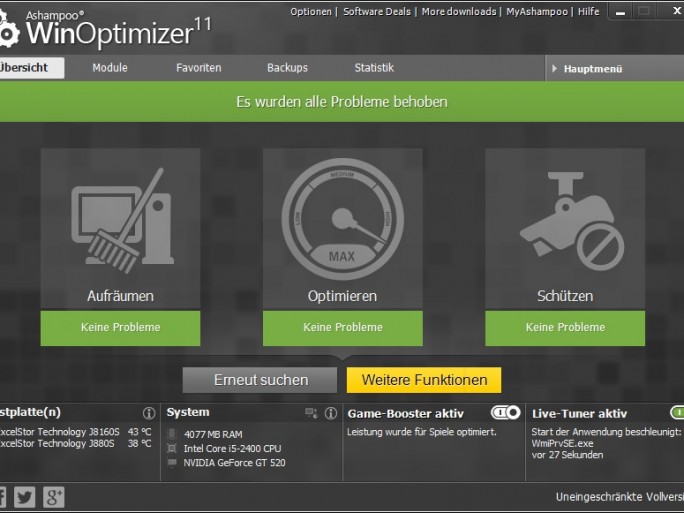The image size is (684, 513).
Task: Switch to the Statistik tab
Action: point(374,68)
